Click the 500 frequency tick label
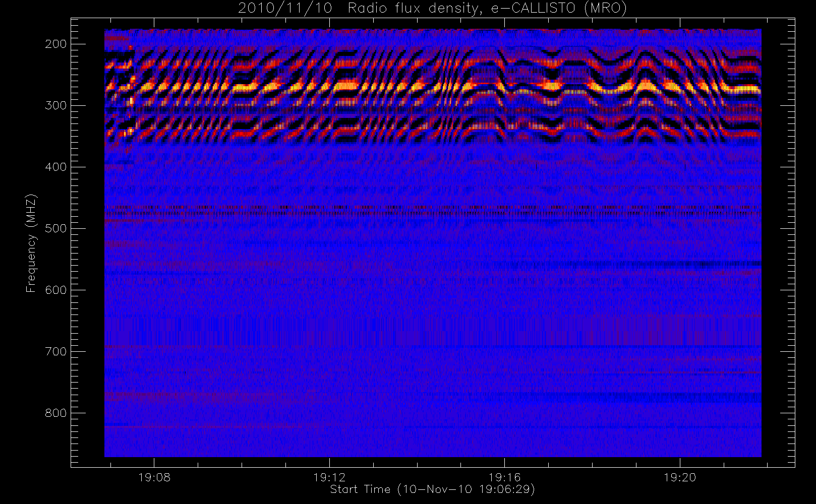Image resolution: width=816 pixels, height=504 pixels. [x=56, y=228]
